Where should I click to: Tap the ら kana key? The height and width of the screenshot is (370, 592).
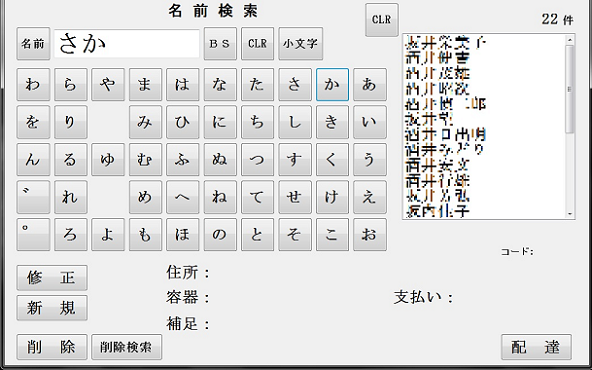click(71, 85)
